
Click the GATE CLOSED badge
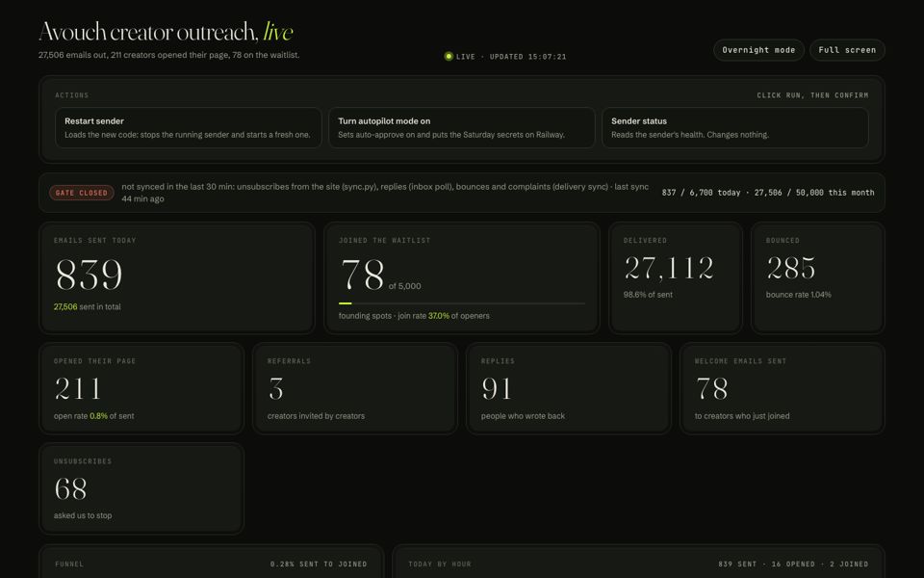pyautogui.click(x=81, y=193)
